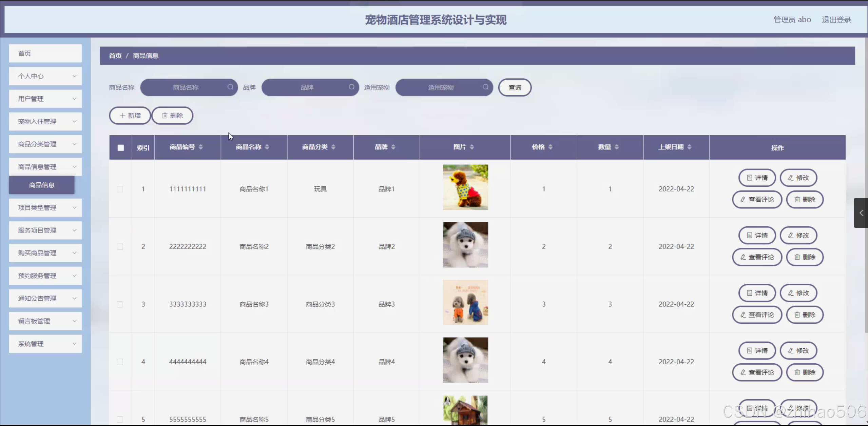Click search icon in 商品名称 field
Screen dimensions: 868x426
click(230, 87)
